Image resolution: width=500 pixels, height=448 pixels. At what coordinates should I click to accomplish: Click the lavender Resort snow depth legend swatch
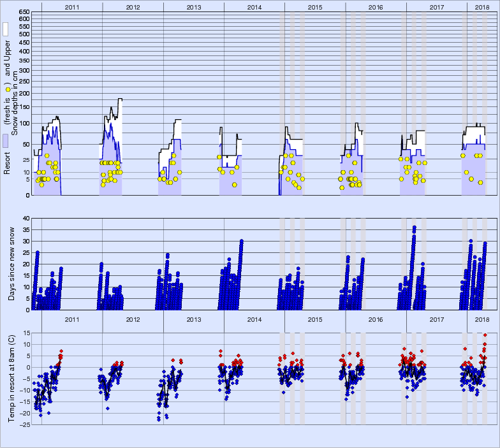tap(6, 141)
